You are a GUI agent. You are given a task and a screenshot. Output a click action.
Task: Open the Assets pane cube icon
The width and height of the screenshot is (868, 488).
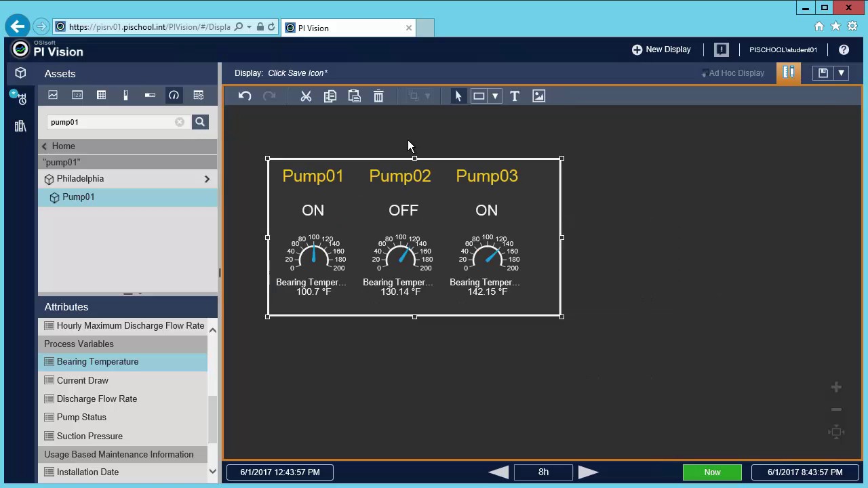[x=20, y=73]
